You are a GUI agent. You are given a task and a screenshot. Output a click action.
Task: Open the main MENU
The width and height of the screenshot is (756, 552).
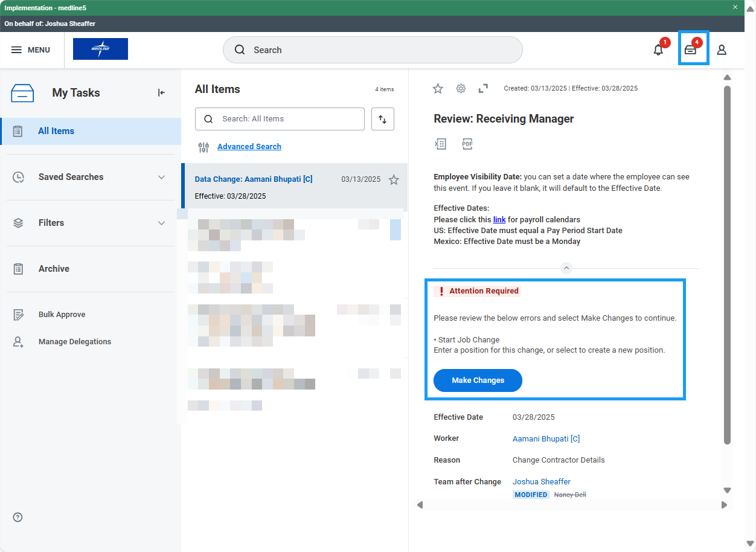[31, 50]
